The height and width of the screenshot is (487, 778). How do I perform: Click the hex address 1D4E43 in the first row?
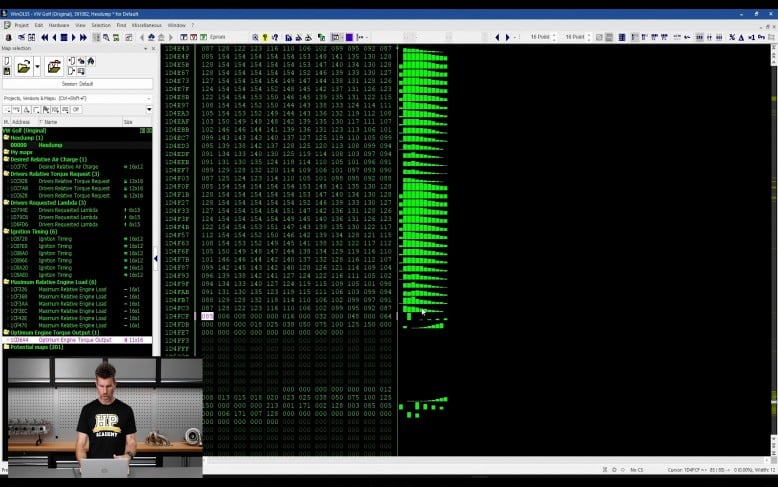(x=177, y=49)
